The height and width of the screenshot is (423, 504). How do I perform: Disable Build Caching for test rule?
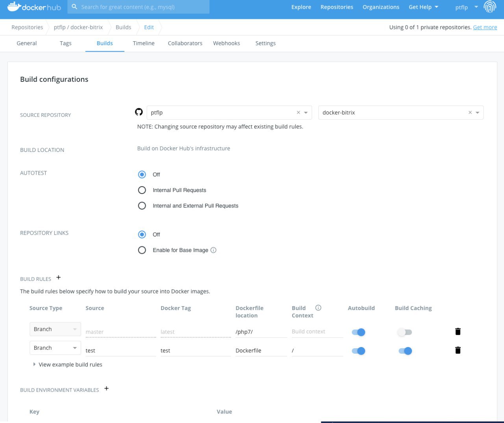(405, 351)
